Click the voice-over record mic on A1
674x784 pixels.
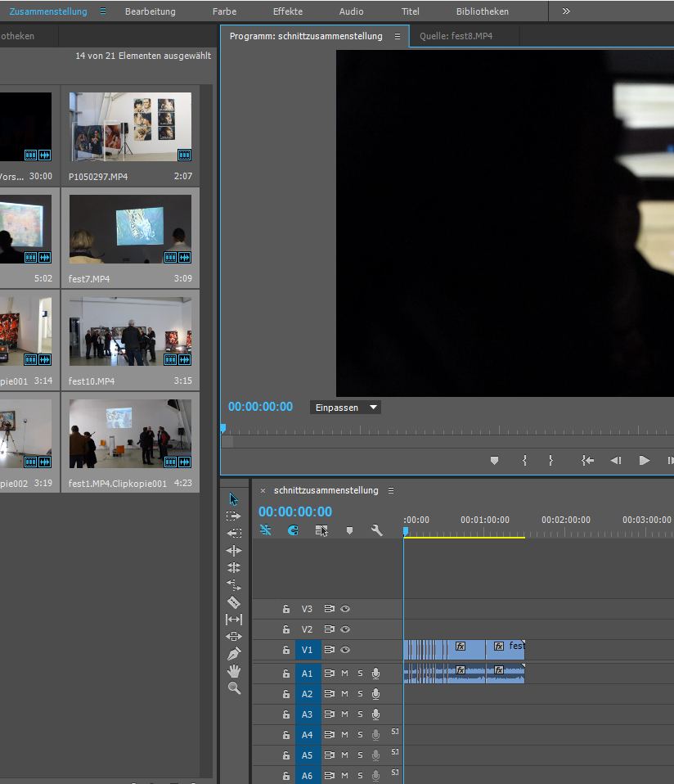pyautogui.click(x=375, y=674)
